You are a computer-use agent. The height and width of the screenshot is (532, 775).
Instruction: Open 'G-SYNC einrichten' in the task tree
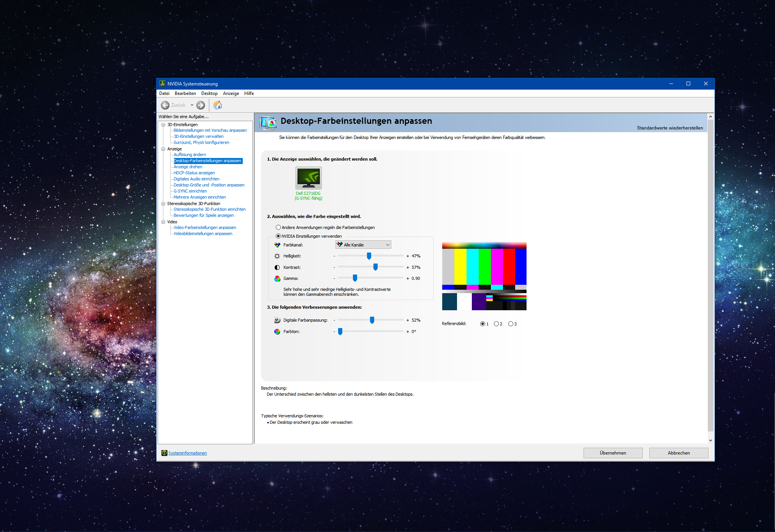point(190,191)
